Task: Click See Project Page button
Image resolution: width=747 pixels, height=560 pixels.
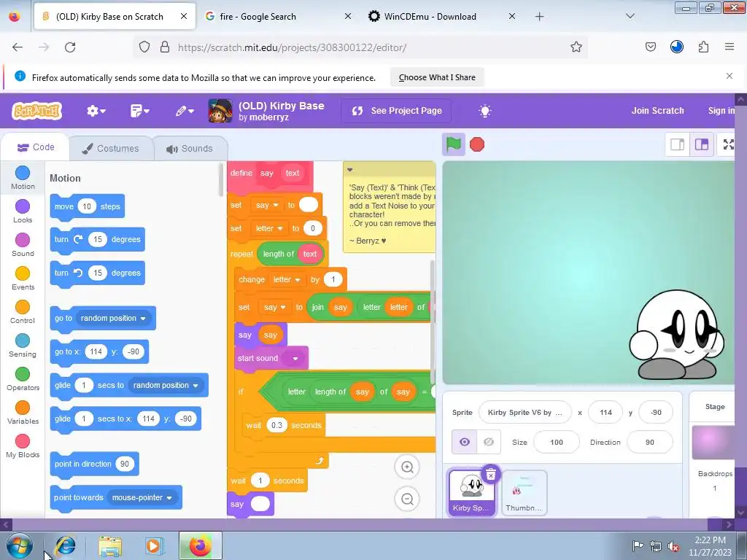Action: point(396,111)
